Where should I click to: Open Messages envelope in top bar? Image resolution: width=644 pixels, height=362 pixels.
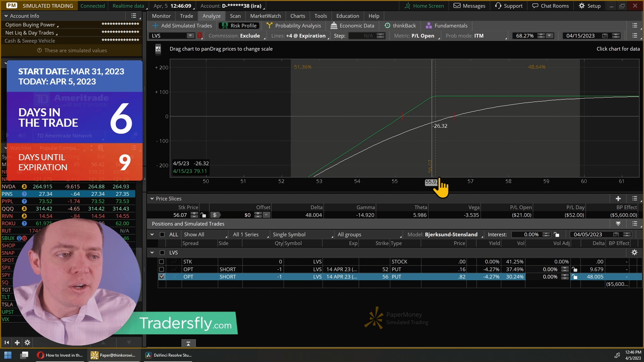469,6
